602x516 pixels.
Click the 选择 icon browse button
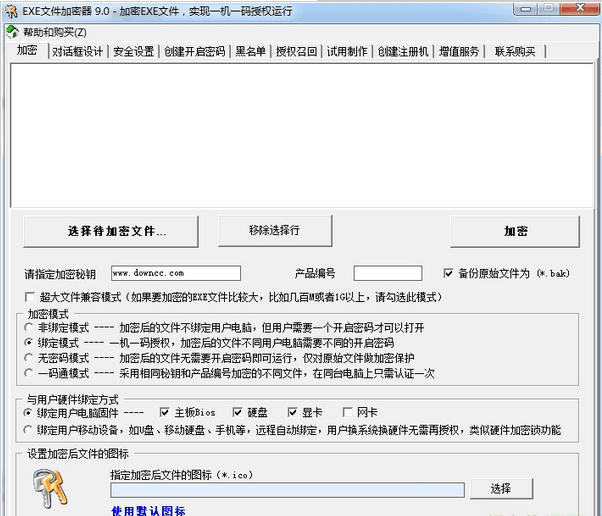[501, 488]
